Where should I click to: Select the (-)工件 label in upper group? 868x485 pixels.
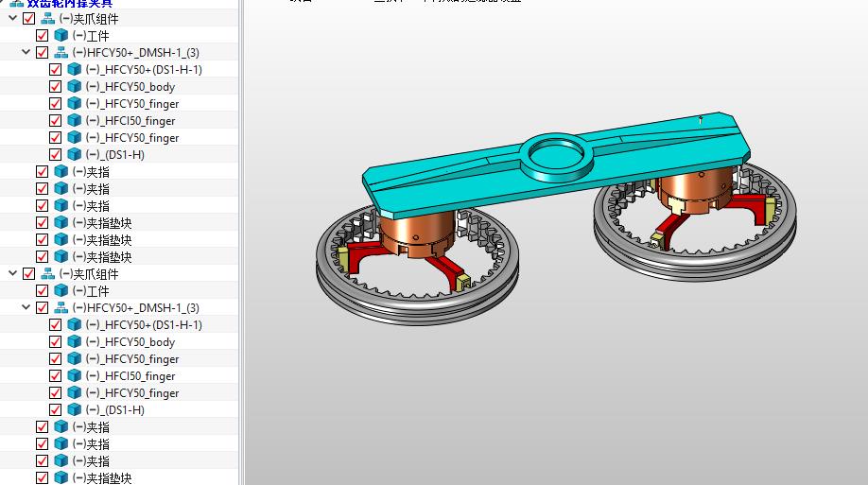(91, 37)
